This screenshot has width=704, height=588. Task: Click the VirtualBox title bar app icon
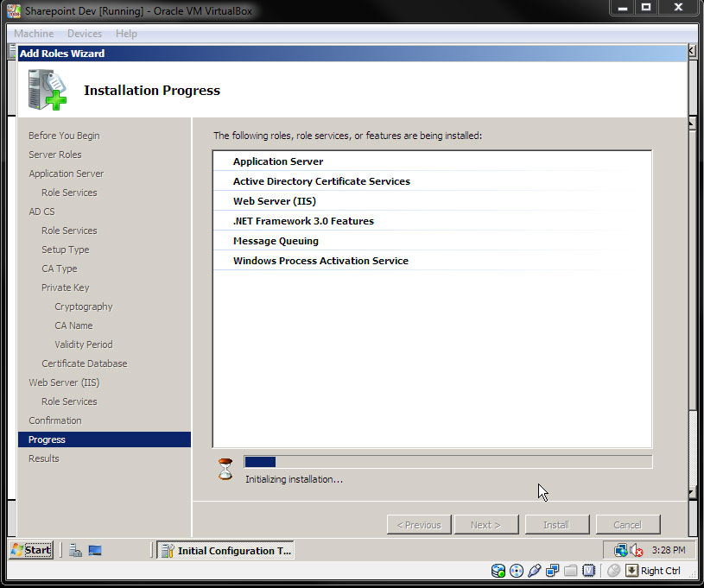coord(14,10)
